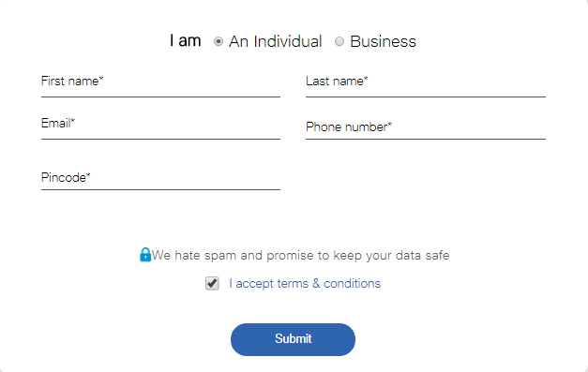This screenshot has height=372, width=588.
Task: Click into the Phone number field
Action: (x=426, y=126)
